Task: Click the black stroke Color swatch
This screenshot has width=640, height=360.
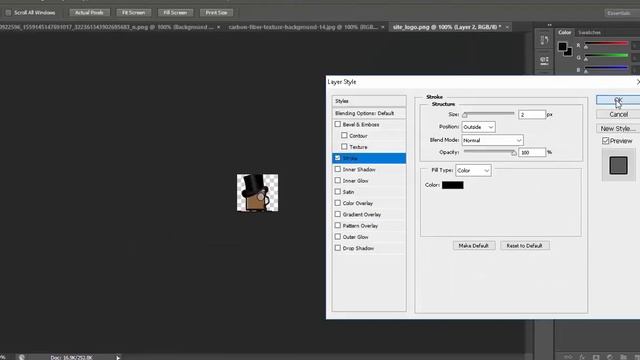Action: [x=453, y=185]
